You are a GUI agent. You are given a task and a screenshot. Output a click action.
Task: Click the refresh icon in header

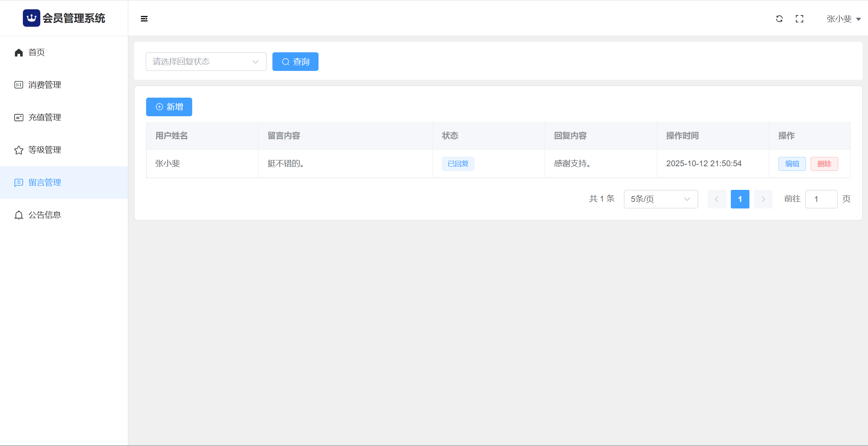point(779,19)
